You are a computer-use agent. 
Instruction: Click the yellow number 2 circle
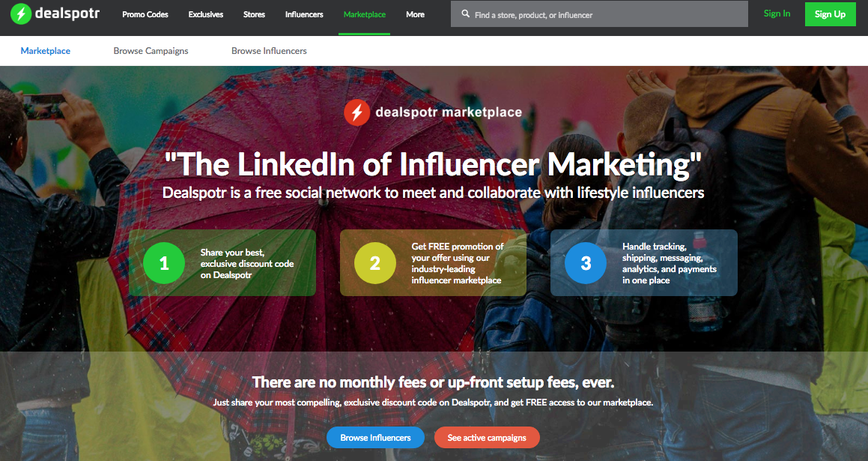click(374, 262)
